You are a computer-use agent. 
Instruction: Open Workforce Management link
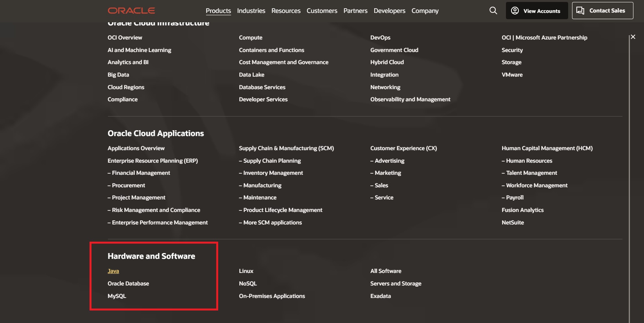pyautogui.click(x=535, y=185)
